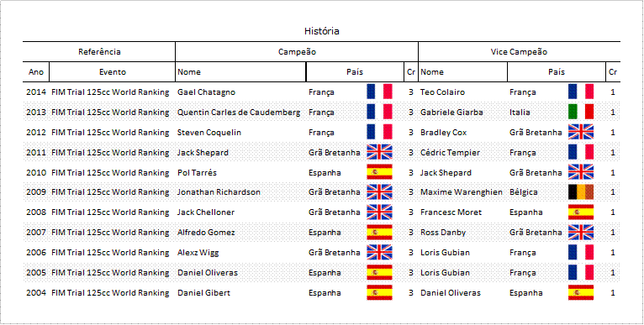Click the British flag for champion Jack Shepard

tap(379, 152)
